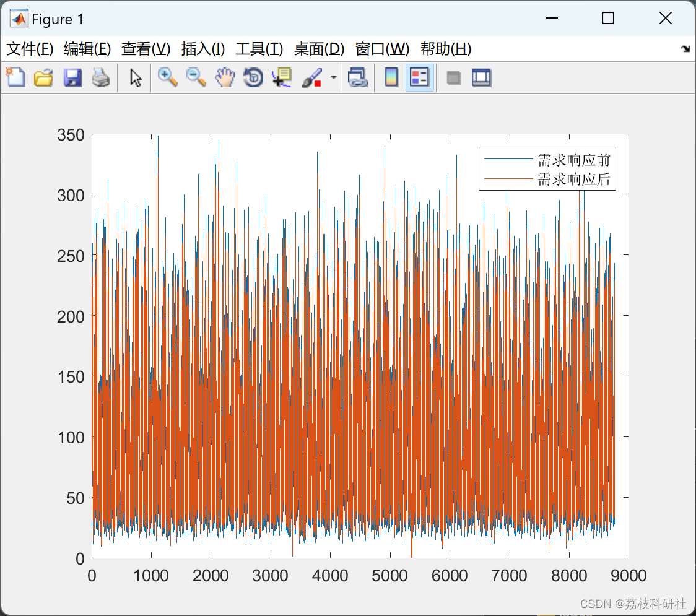This screenshot has width=696, height=616.
Task: Select the Zoom In magnifier tool
Action: click(x=167, y=77)
